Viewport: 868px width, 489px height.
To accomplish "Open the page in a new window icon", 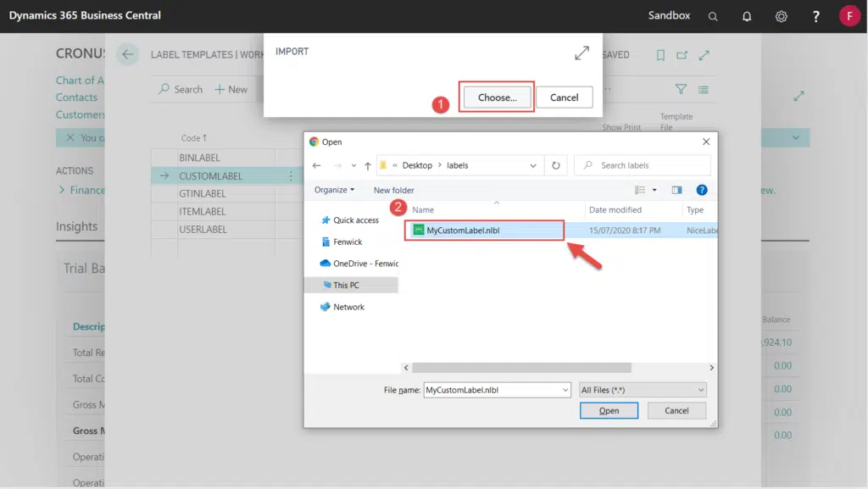I will coord(682,55).
